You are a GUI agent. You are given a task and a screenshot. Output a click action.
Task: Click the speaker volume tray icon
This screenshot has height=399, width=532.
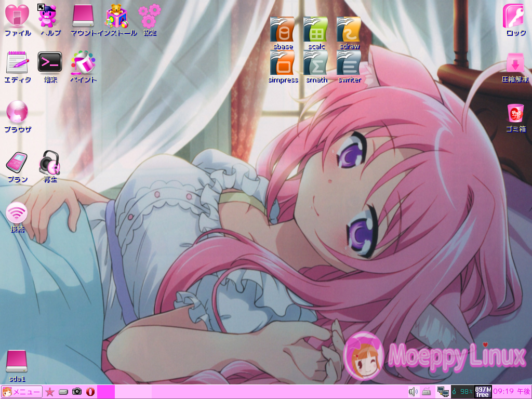coord(413,392)
